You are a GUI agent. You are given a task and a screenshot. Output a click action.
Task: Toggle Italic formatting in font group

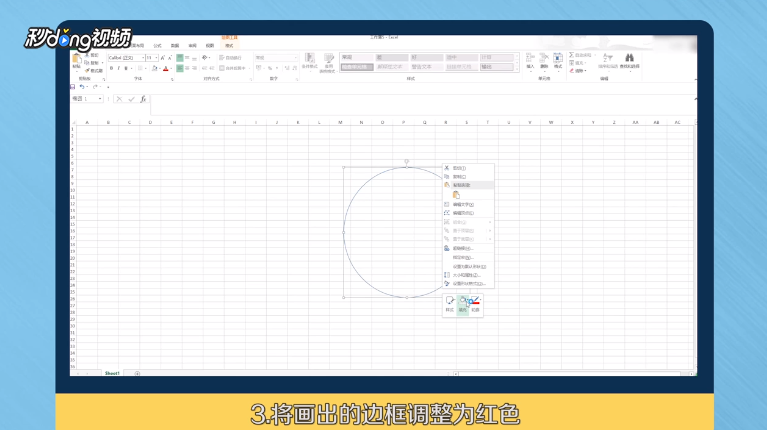point(118,68)
